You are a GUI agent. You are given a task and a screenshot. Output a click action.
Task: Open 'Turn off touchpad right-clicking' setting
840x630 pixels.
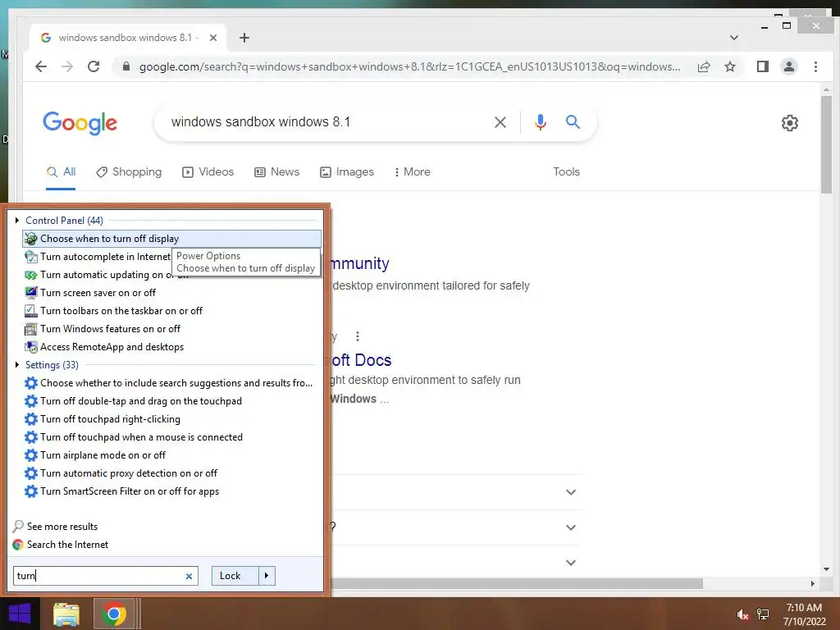[103, 419]
